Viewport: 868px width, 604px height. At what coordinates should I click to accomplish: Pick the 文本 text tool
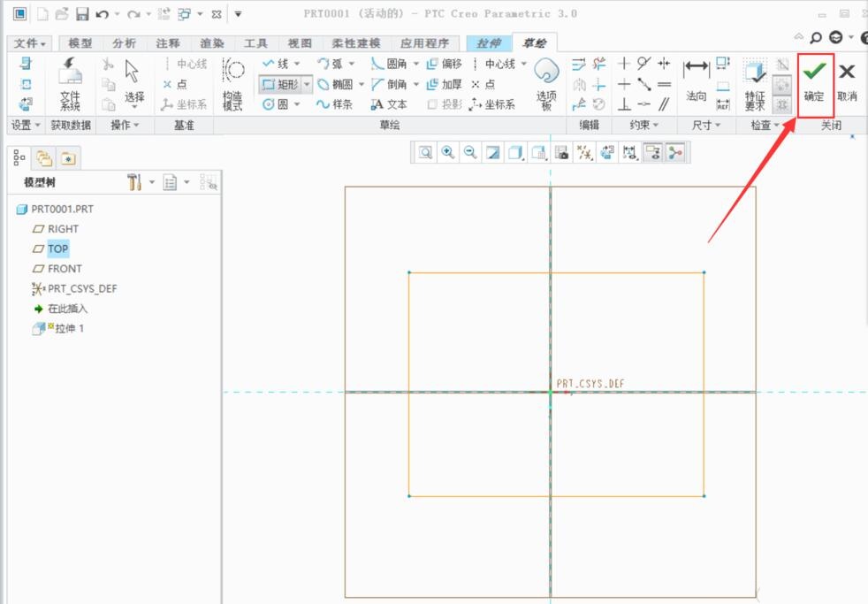click(x=389, y=104)
